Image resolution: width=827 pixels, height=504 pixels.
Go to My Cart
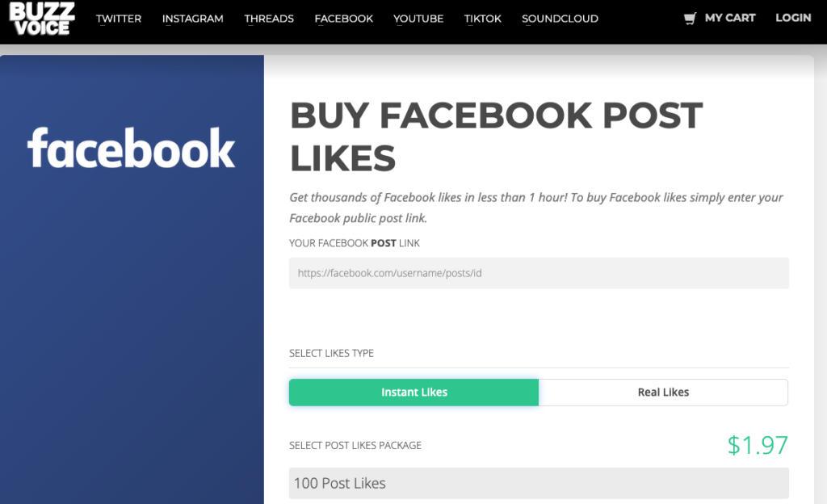coord(729,18)
